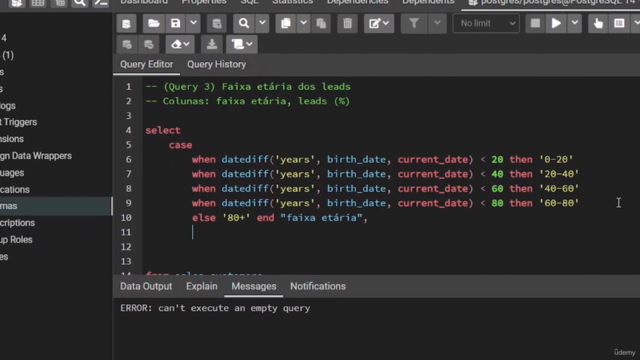Click the Copy rows icon
Viewport: 640px width, 360px height.
[x=286, y=24]
